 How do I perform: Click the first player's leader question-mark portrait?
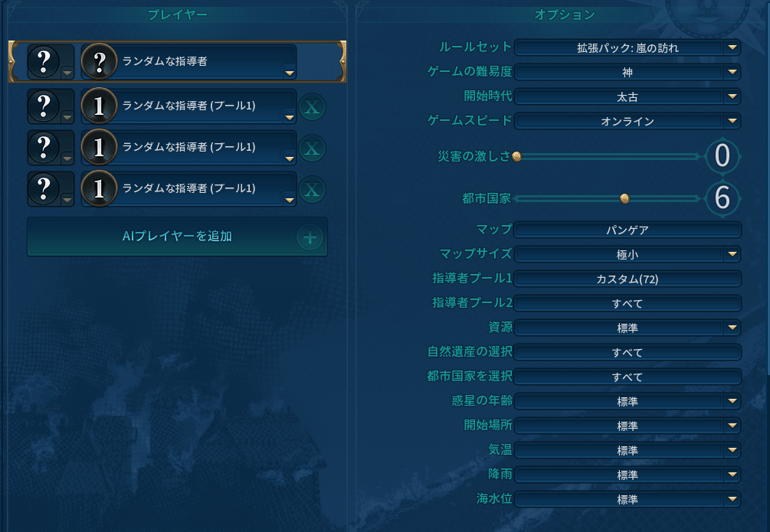click(x=98, y=61)
